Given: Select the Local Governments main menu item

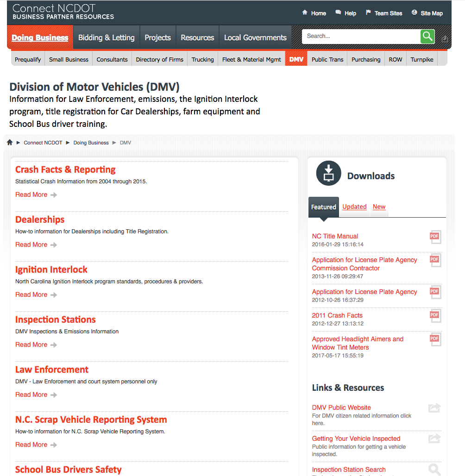Looking at the screenshot, I should point(255,38).
